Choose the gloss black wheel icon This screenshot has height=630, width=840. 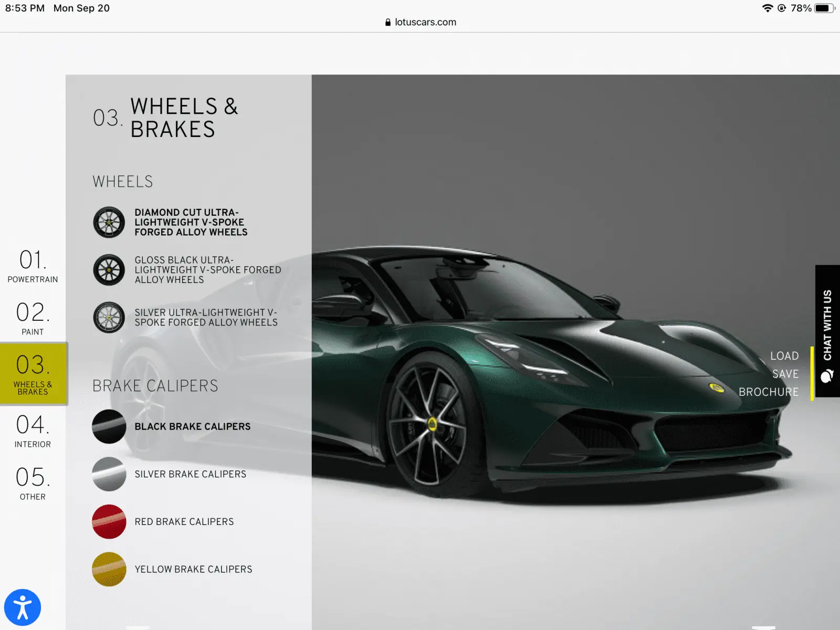point(109,270)
